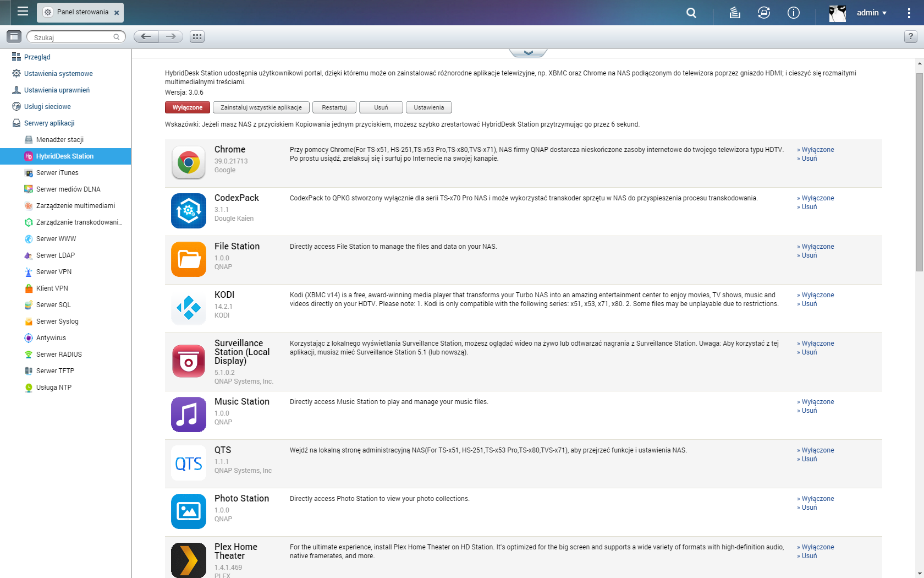
Task: Select HybridDesk Station sidebar item
Action: (x=65, y=156)
